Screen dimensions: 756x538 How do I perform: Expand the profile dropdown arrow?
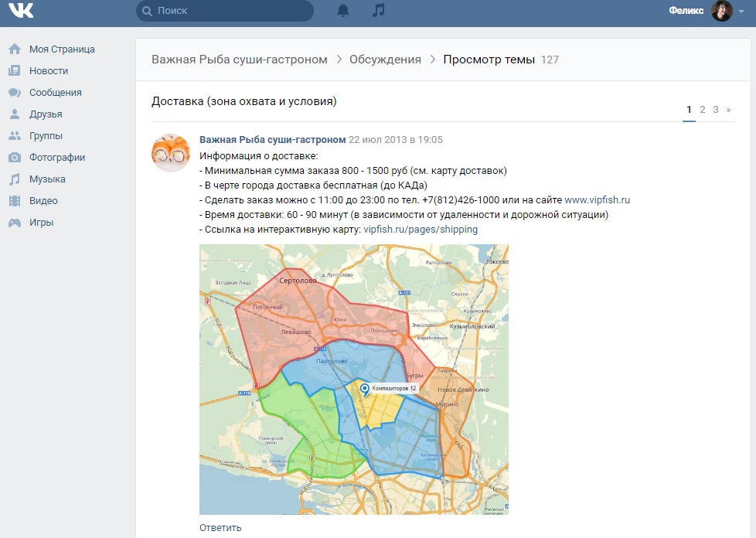tap(741, 11)
